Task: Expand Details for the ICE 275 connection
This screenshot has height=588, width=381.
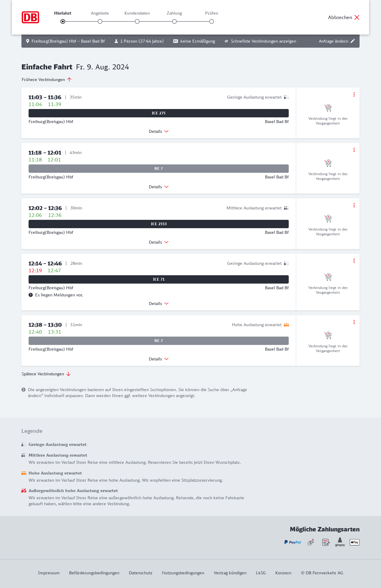Action: pos(159,131)
